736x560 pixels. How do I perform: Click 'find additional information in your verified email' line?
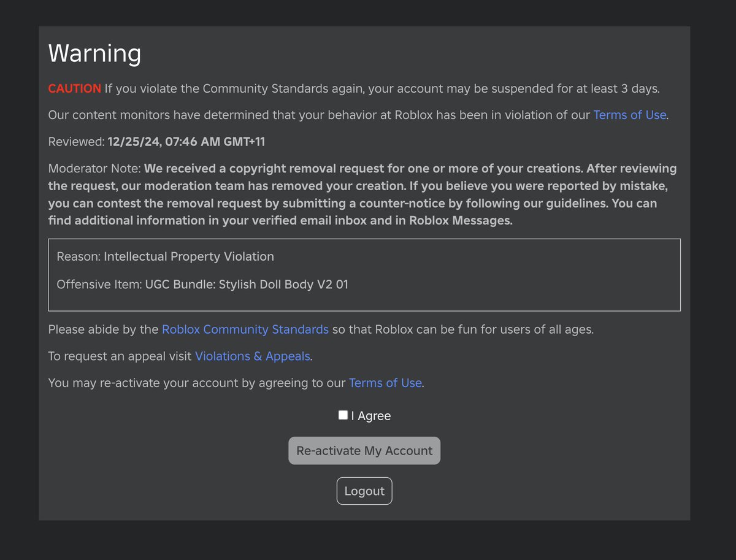coord(280,221)
